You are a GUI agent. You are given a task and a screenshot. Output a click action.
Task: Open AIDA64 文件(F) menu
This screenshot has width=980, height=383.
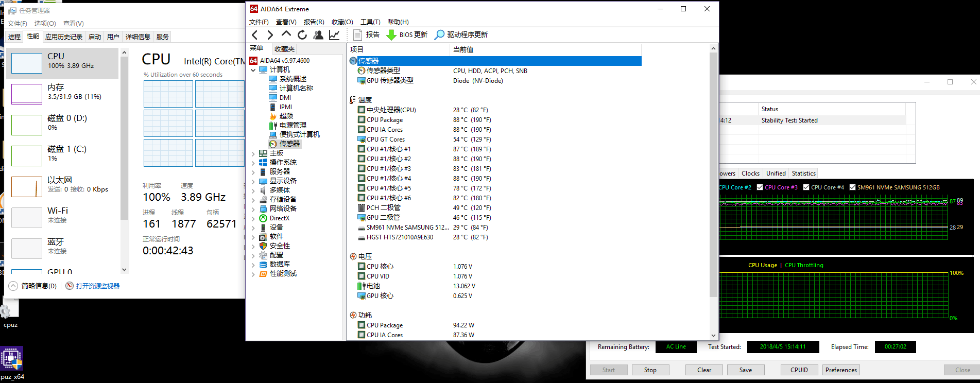coord(259,22)
